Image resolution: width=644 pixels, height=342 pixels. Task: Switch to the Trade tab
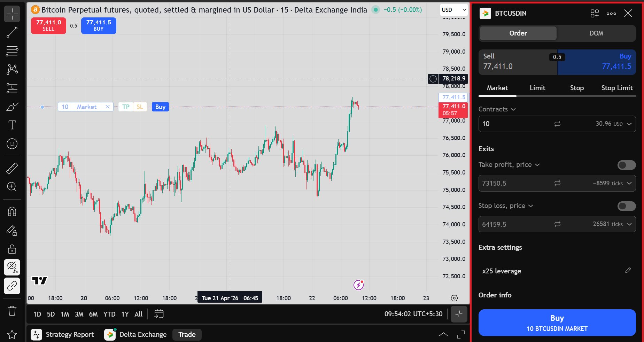tap(187, 334)
